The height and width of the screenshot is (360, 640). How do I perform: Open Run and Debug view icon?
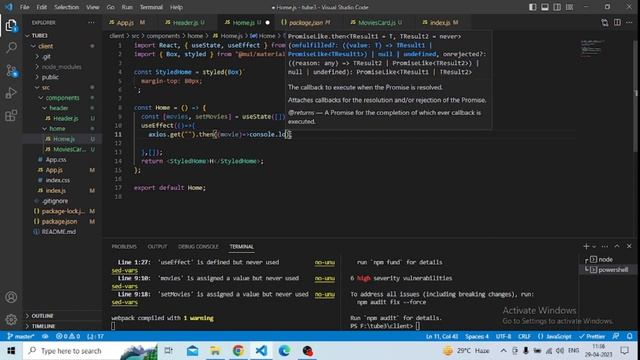pos(11,93)
